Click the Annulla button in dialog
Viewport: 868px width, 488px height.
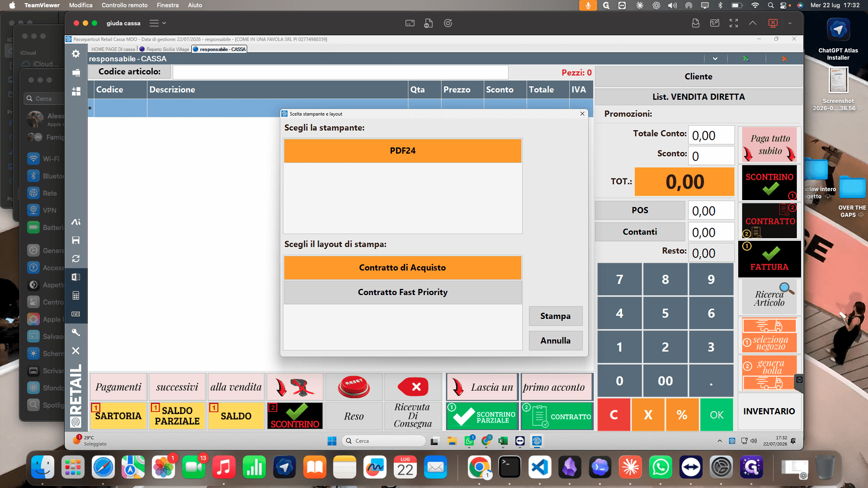[556, 340]
